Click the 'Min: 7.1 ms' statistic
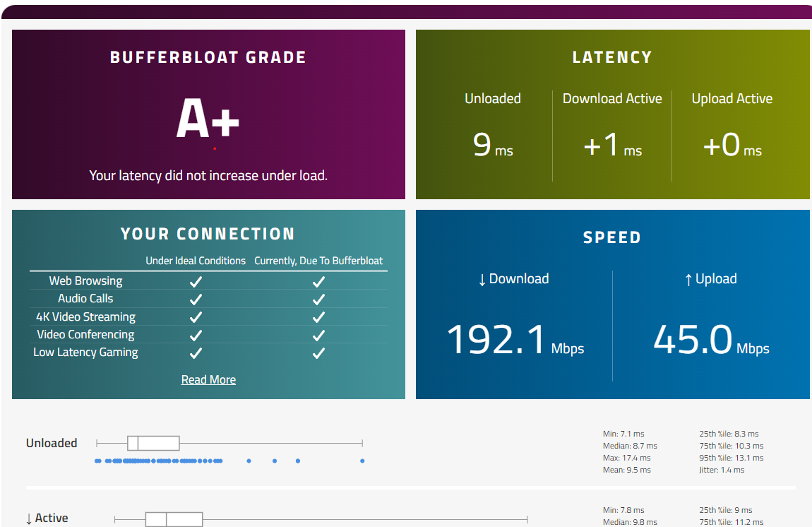The width and height of the screenshot is (812, 527). pos(623,434)
